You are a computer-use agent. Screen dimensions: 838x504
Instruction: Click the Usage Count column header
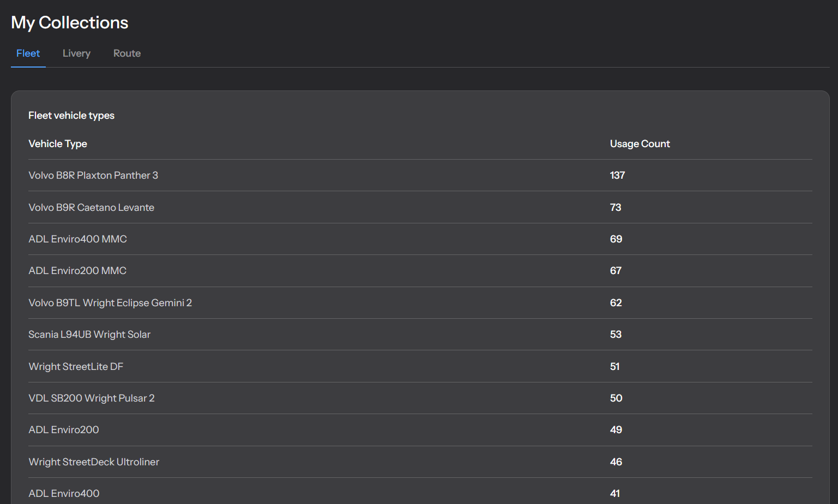[640, 144]
